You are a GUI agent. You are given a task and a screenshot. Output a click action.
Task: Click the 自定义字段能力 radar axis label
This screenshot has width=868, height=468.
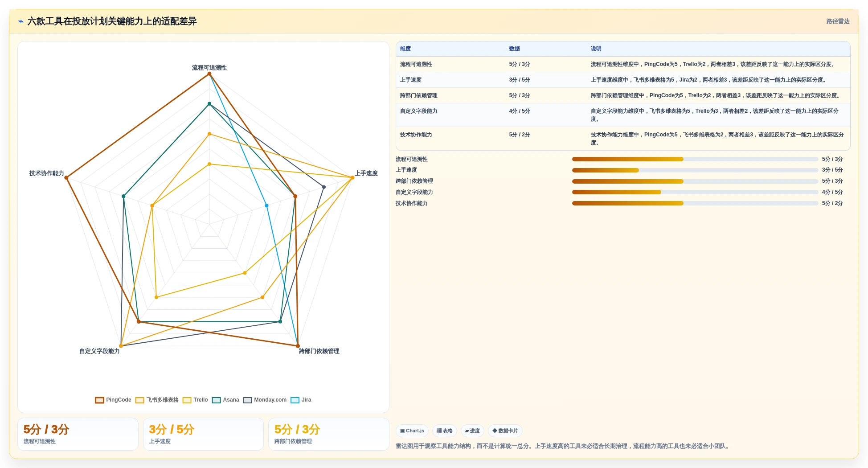pyautogui.click(x=99, y=351)
